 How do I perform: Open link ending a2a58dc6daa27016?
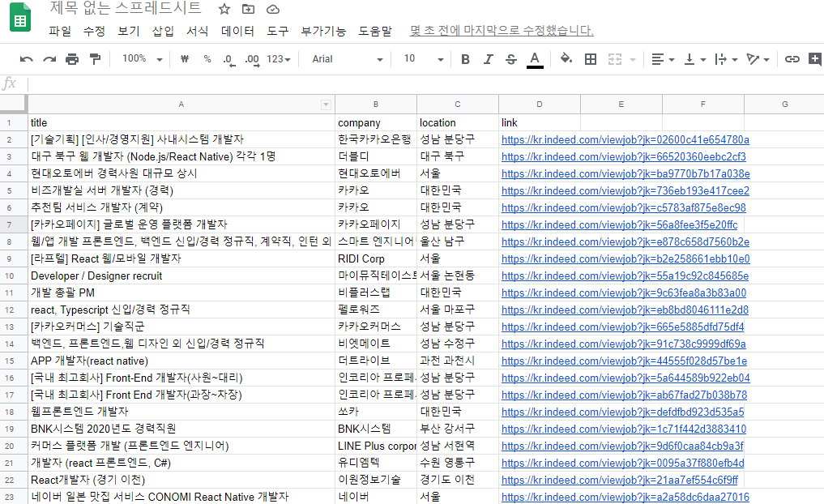[625, 497]
